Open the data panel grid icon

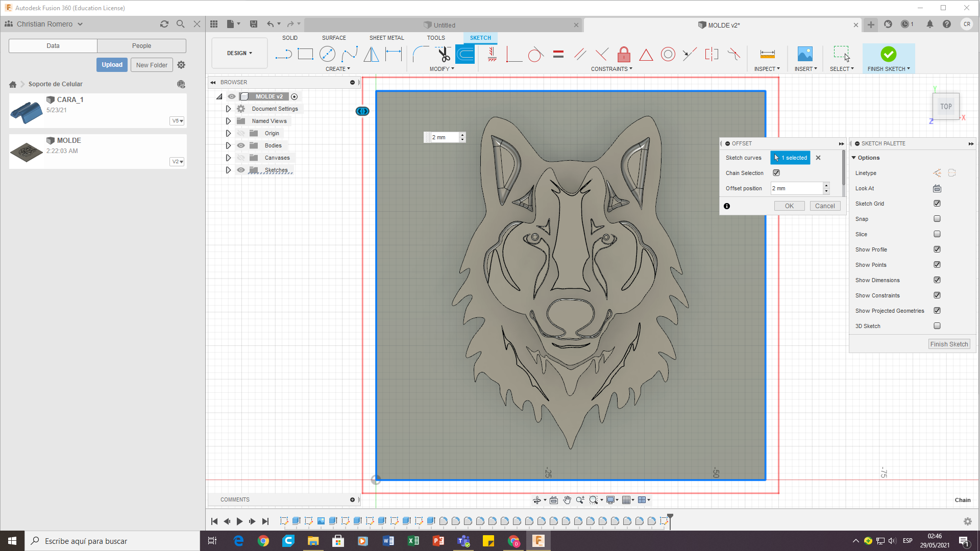214,24
